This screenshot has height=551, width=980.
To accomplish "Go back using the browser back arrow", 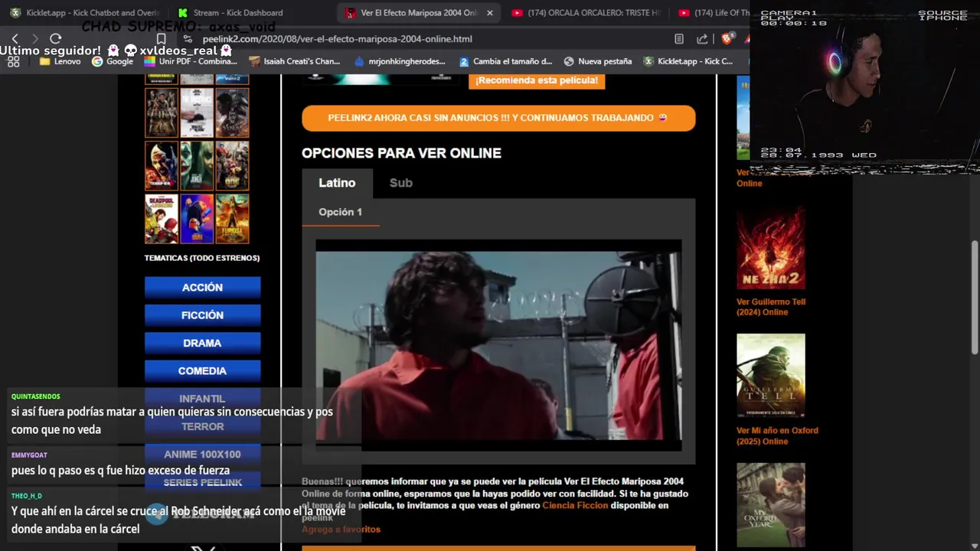I will pyautogui.click(x=15, y=38).
